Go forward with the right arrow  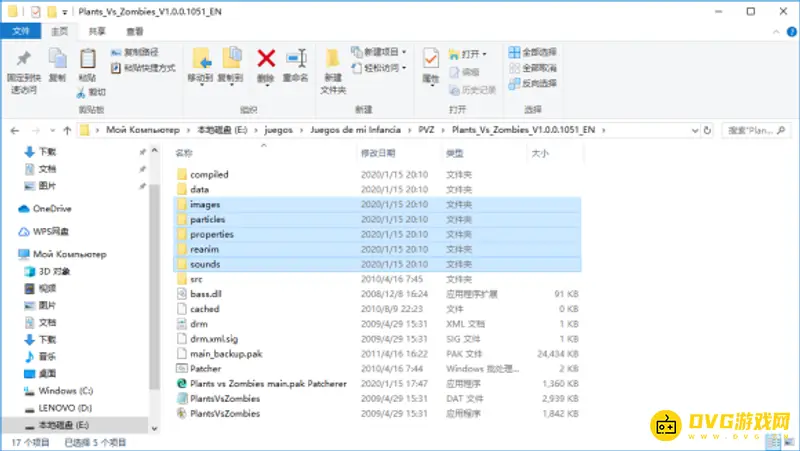coord(36,131)
